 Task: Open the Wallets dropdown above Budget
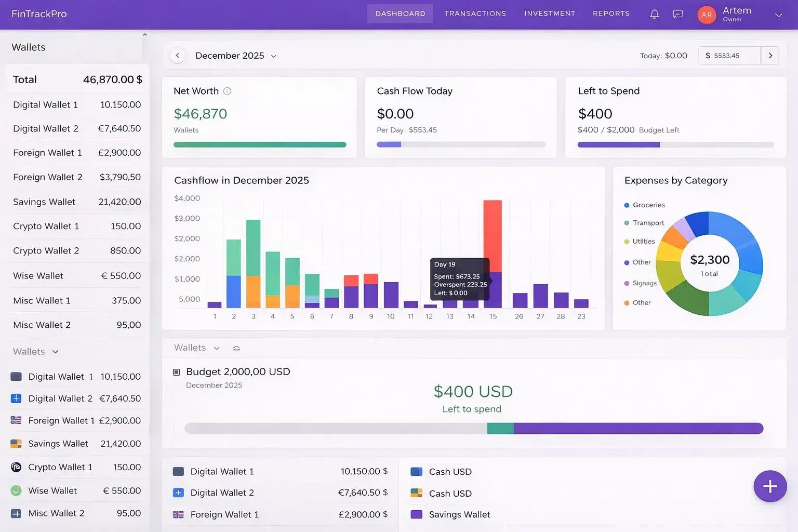[x=217, y=348]
